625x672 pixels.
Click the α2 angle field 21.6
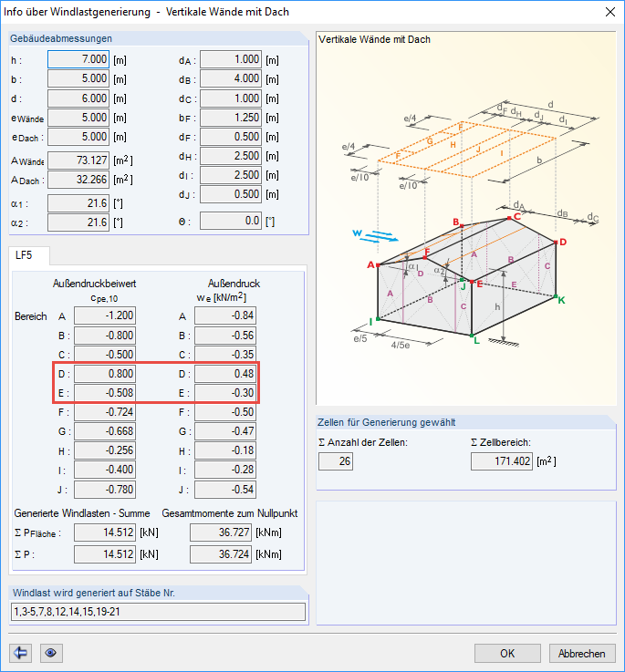click(78, 222)
